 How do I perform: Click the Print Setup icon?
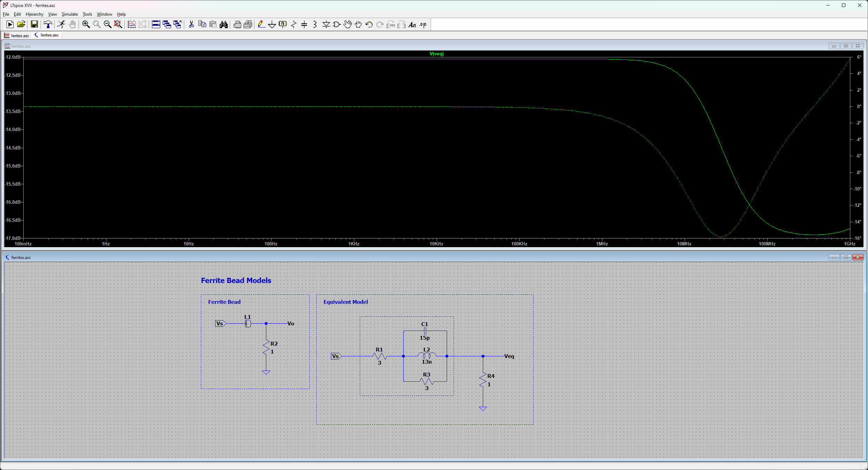point(248,24)
